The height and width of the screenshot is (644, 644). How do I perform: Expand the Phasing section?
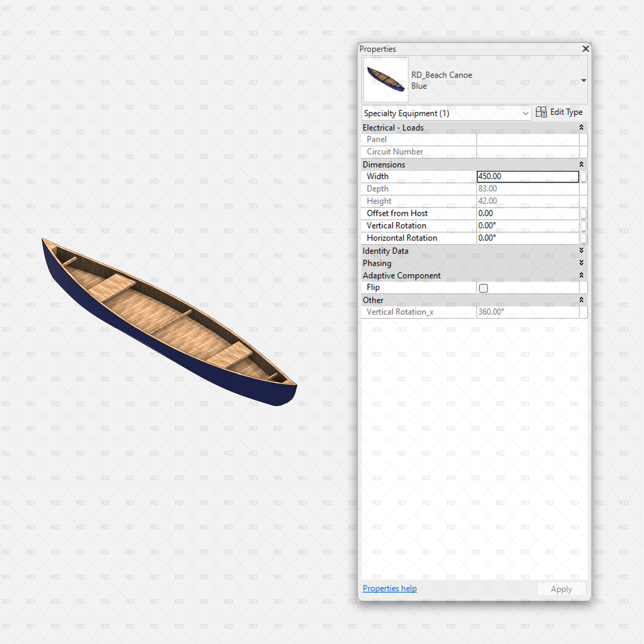pyautogui.click(x=581, y=263)
